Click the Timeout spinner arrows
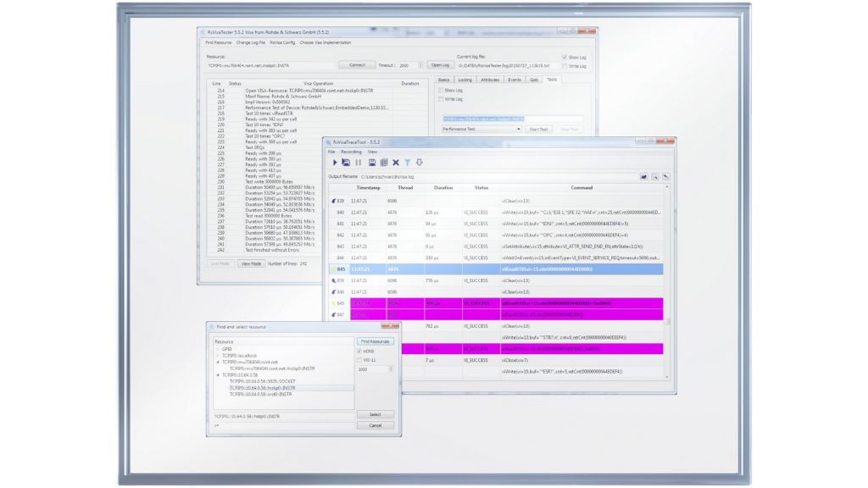 coord(418,65)
